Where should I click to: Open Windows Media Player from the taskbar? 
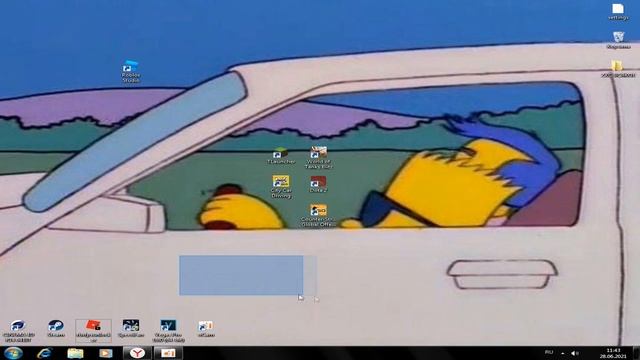point(105,353)
